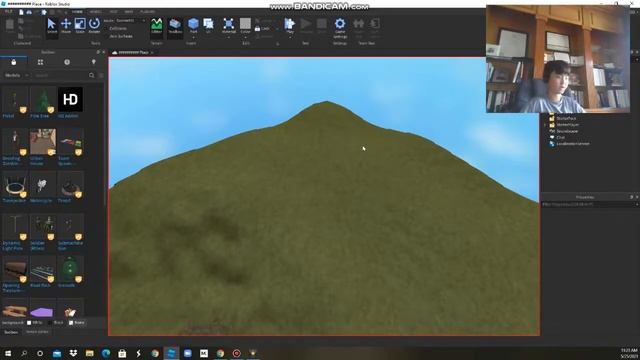
Task: Open Windows Start menu
Action: [8, 353]
